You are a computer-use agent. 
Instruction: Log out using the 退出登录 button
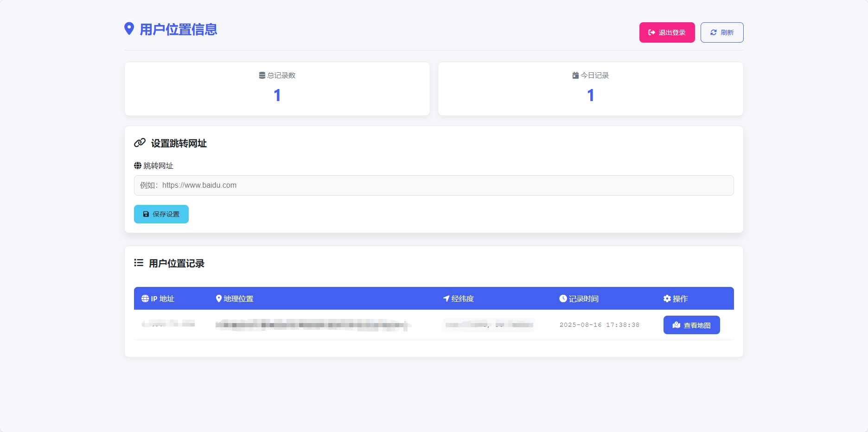667,32
